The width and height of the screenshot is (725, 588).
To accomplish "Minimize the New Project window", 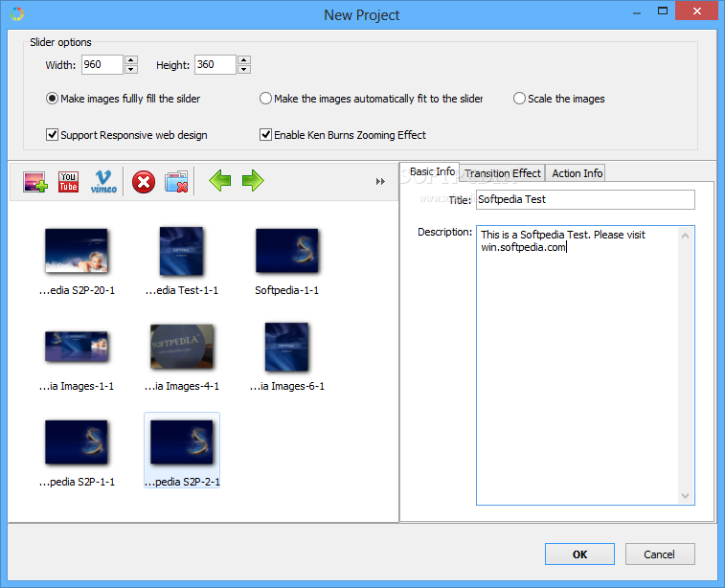I will click(637, 13).
